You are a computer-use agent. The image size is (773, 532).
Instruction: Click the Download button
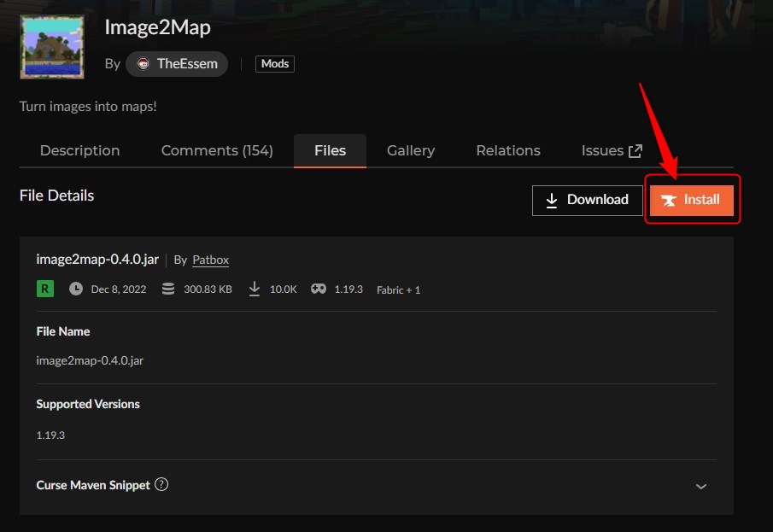587,200
